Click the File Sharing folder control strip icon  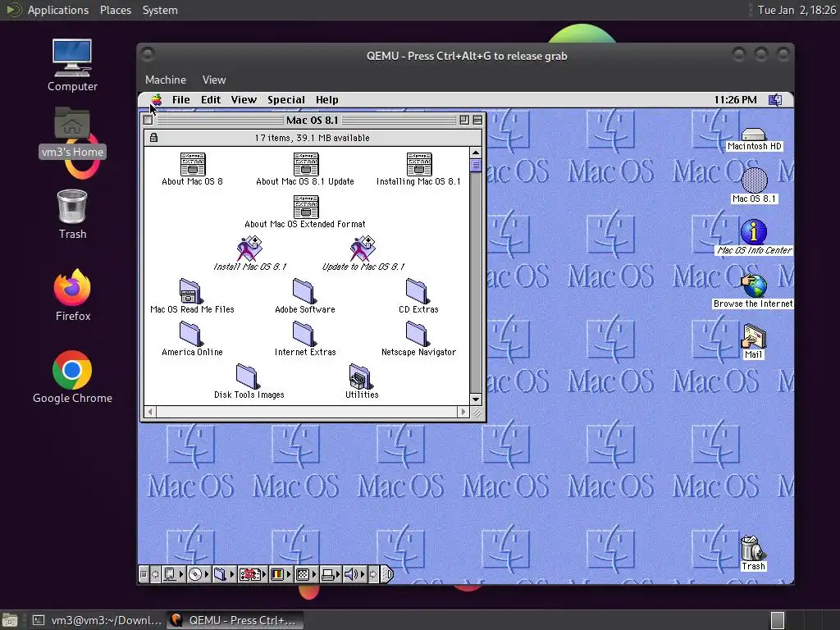click(x=220, y=575)
